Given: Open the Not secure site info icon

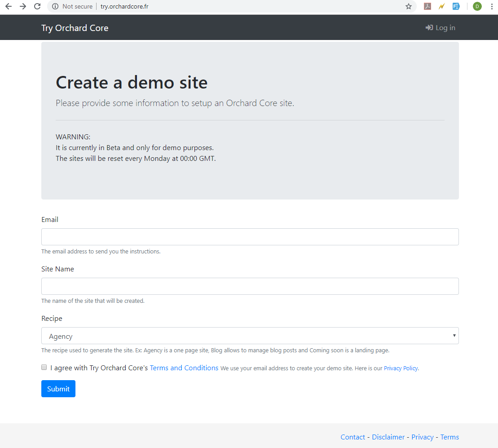Looking at the screenshot, I should click(55, 6).
